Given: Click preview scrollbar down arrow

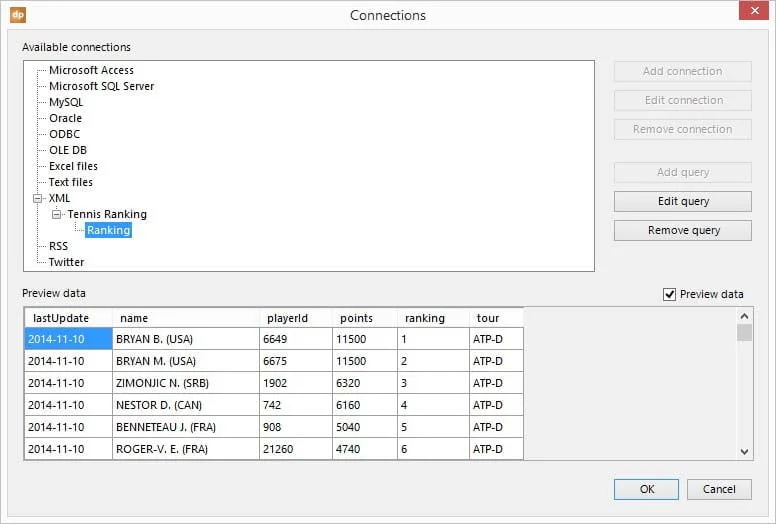Looking at the screenshot, I should [x=744, y=452].
